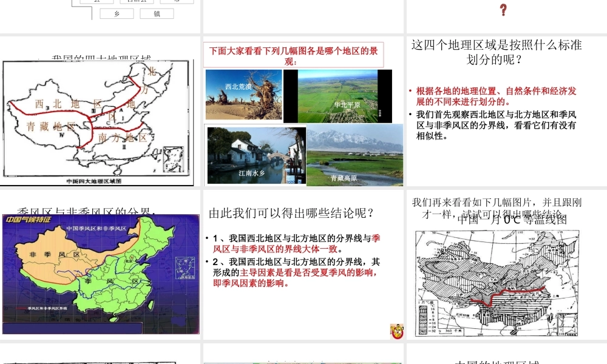607x364 pixels.
Task: Click the heading 这四个地理区域是按照什么标准划分的呢
Action: coord(497,52)
